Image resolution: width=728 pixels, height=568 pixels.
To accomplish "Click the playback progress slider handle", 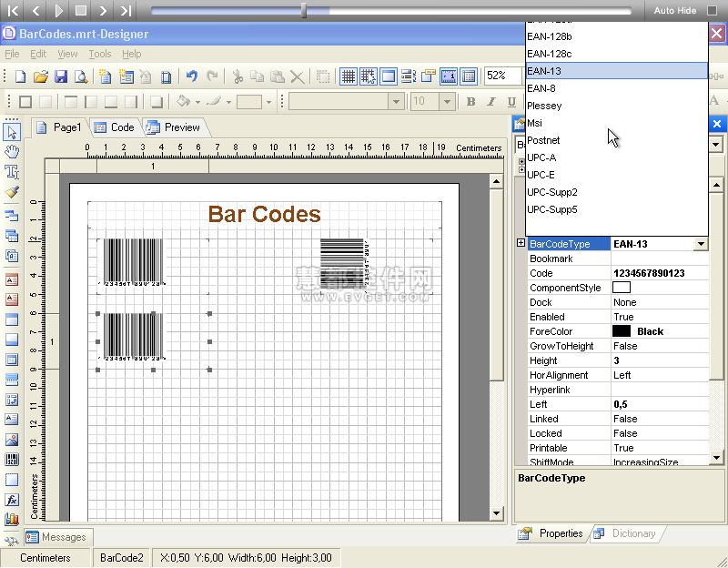I will pos(304,10).
